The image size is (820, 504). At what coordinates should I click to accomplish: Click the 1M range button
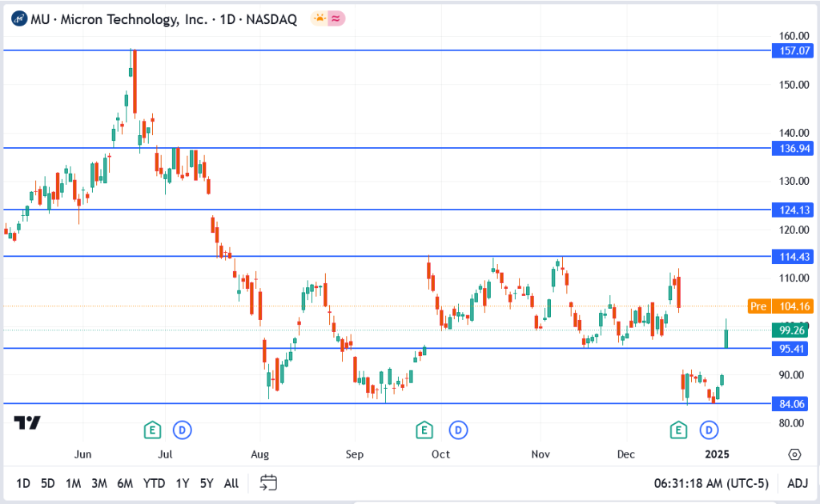tap(73, 483)
